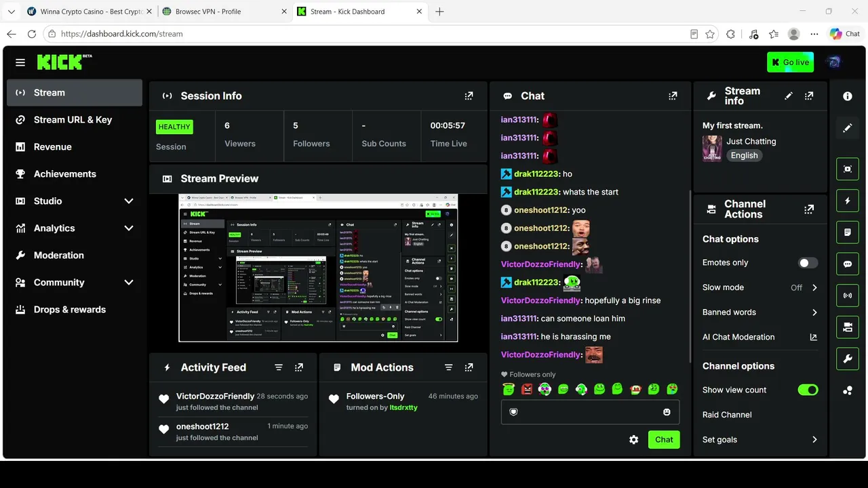Pop out the Chat panel
This screenshot has width=868, height=488.
click(673, 96)
